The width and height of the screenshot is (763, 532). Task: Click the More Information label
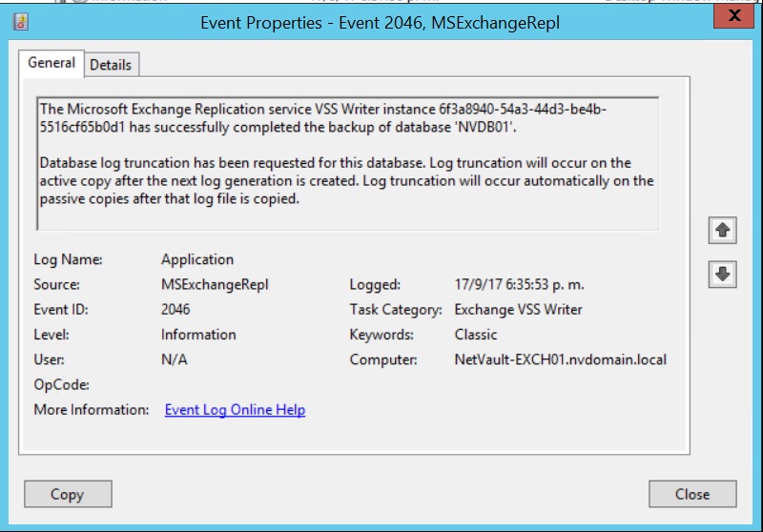[92, 410]
